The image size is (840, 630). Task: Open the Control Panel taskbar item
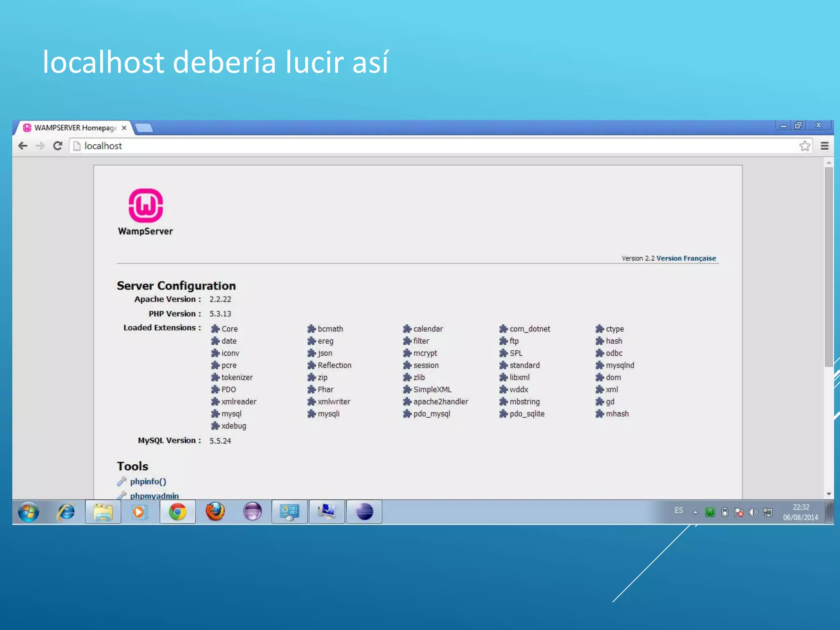[290, 512]
